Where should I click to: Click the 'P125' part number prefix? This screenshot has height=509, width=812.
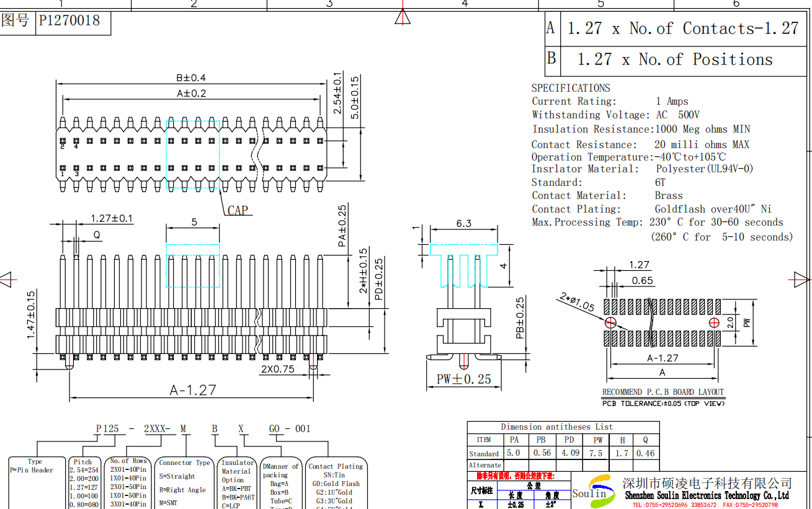click(x=107, y=429)
